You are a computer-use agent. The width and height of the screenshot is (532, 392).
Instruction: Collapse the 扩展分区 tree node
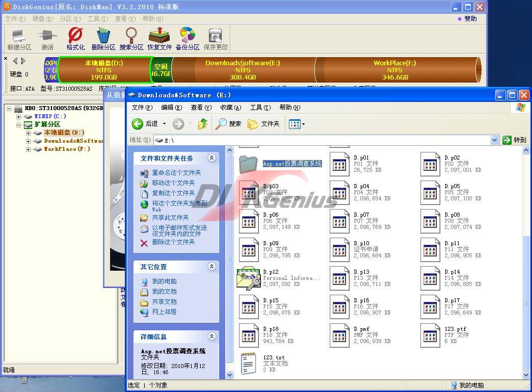(19, 125)
